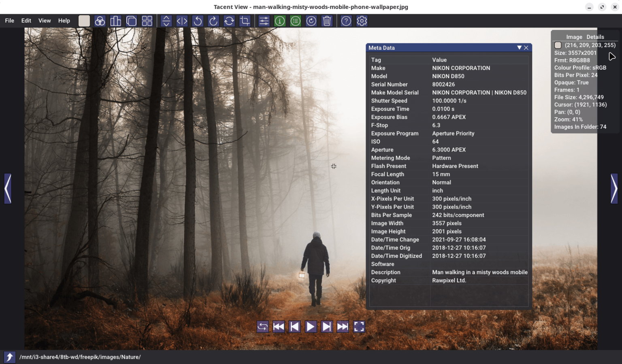Go to the next image with the right arrow

point(614,189)
